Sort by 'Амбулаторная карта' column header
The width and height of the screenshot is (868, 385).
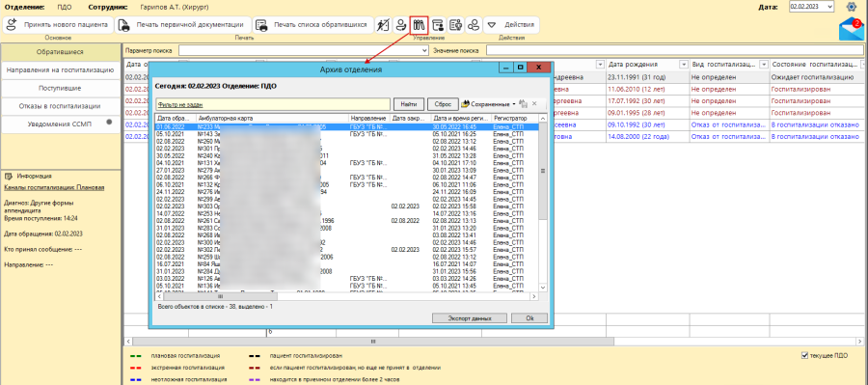pos(272,119)
